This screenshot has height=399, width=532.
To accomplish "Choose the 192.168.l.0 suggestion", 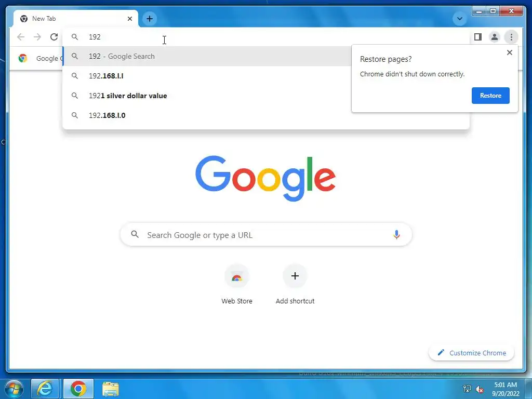I will coord(266,115).
